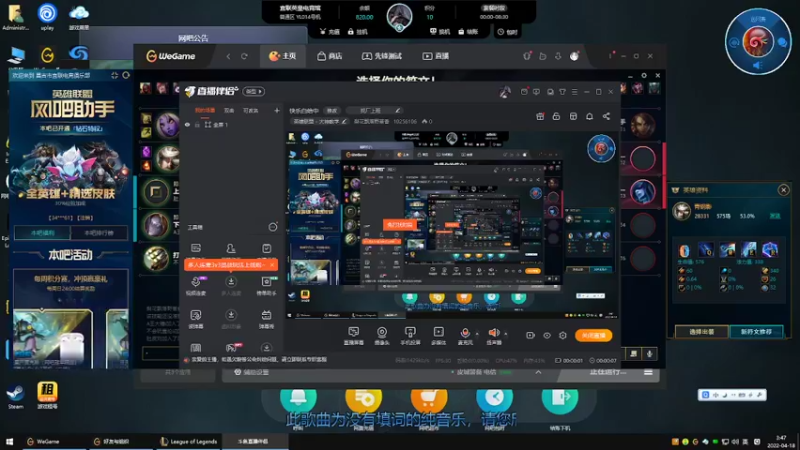Refresh the WeGame page
Image resolution: width=800 pixels, height=450 pixels.
pos(244,56)
